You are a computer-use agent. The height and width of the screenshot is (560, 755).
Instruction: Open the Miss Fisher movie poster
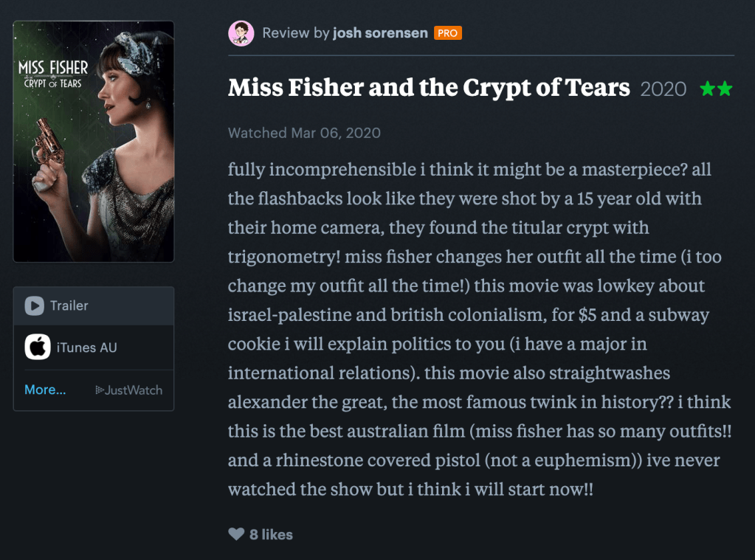[94, 142]
